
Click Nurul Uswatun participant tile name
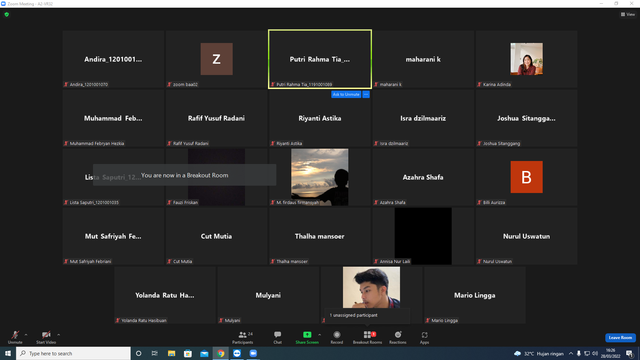pos(526,236)
